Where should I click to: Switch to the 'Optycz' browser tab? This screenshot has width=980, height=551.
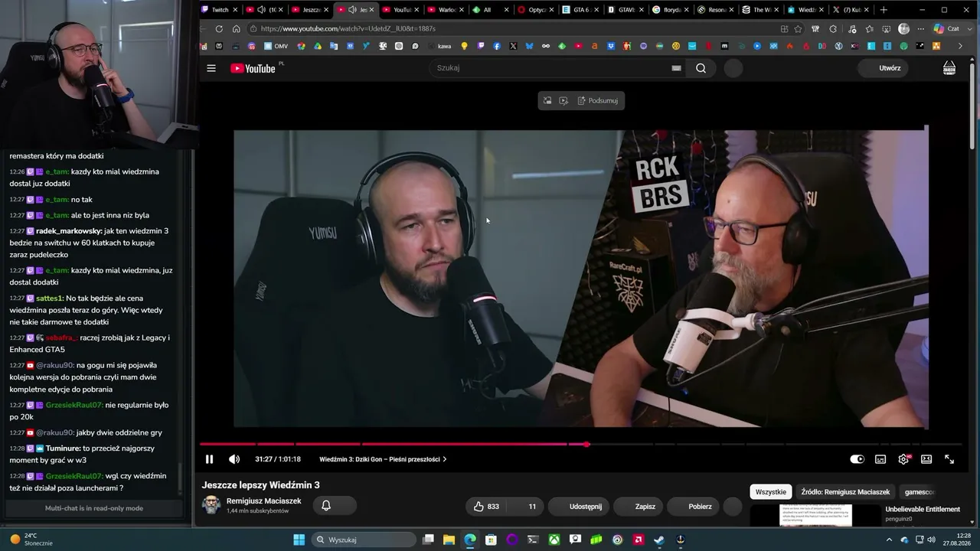pyautogui.click(x=535, y=10)
